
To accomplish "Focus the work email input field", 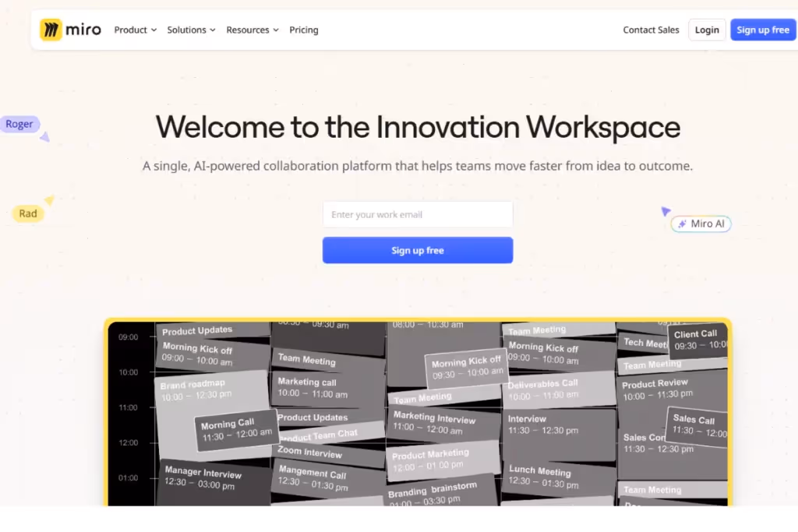I will pyautogui.click(x=418, y=215).
